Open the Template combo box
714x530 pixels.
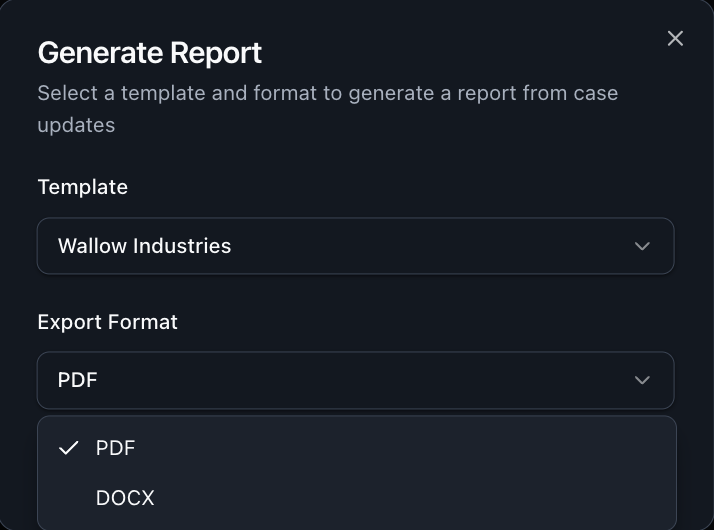[x=355, y=246]
